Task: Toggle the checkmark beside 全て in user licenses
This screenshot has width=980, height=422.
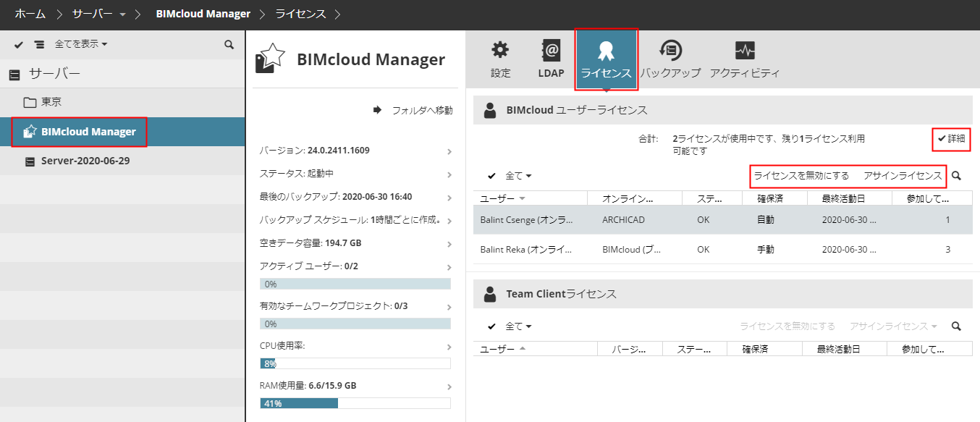Action: [x=492, y=176]
